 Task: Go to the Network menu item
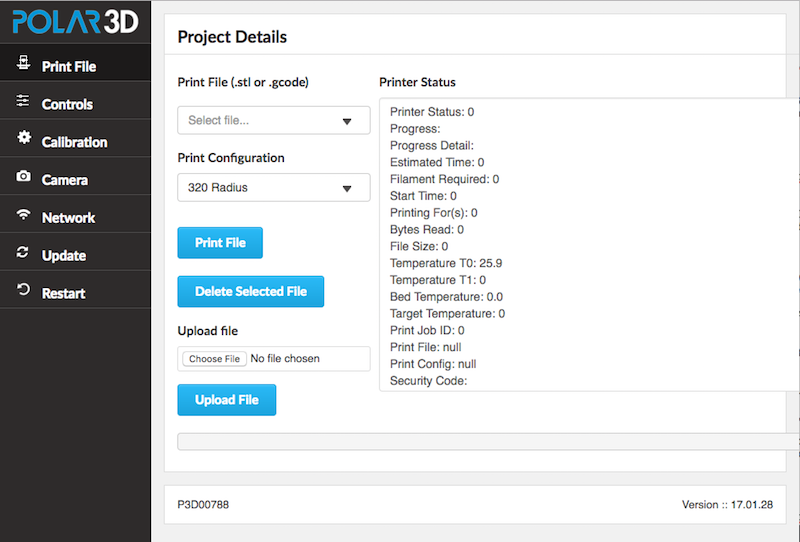(68, 218)
